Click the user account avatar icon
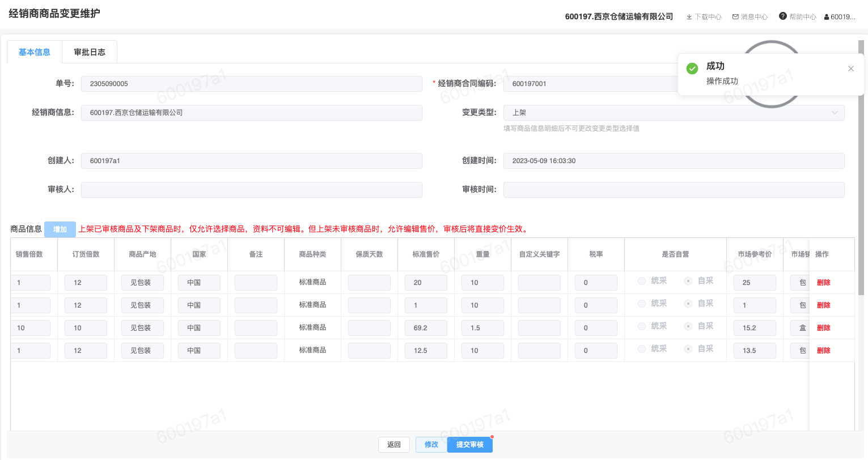This screenshot has width=868, height=460. [827, 17]
